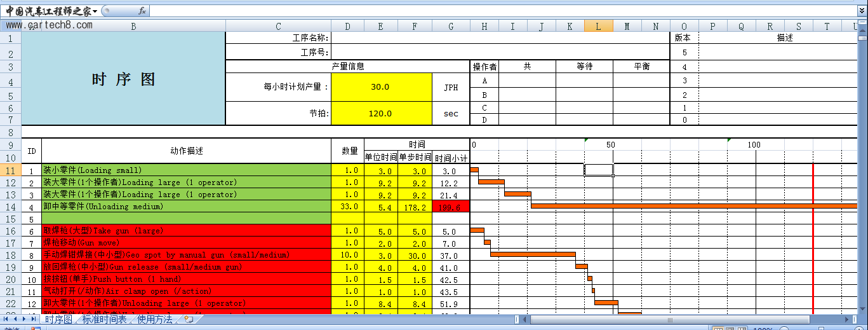The height and width of the screenshot is (330, 868).
Task: Select column O header
Action: coord(684,26)
